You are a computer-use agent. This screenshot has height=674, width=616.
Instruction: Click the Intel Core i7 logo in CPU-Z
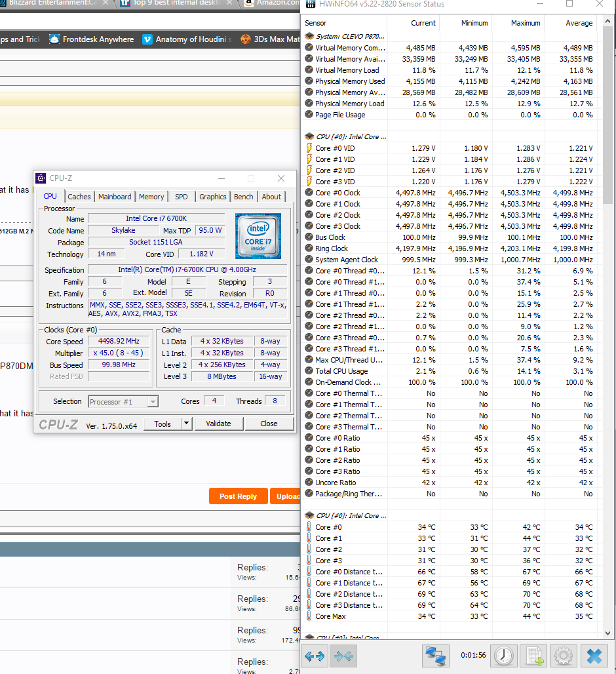tap(258, 236)
